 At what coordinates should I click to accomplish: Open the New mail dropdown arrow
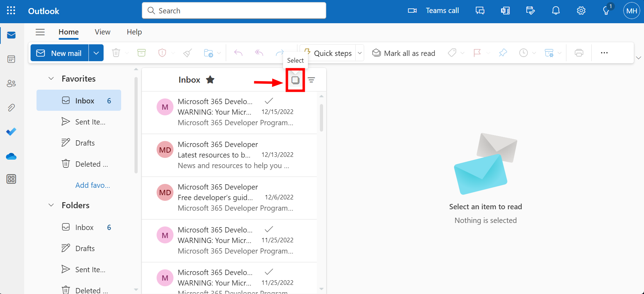(96, 53)
